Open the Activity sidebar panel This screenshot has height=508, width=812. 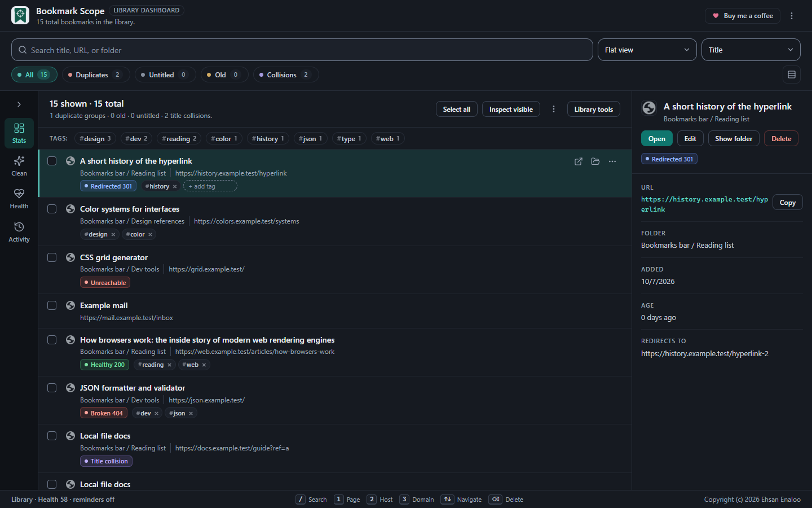[19, 232]
